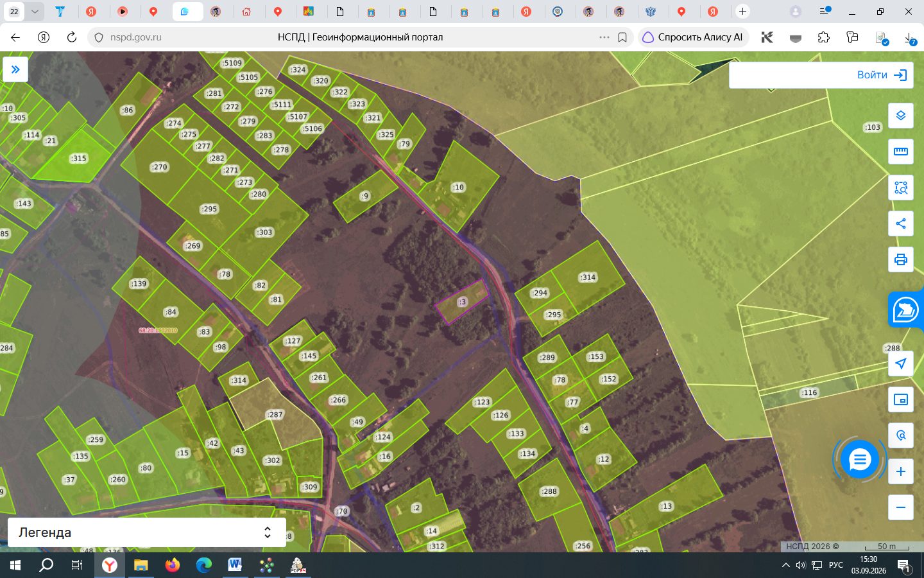Screen dimensions: 924x578
Task: Select land parcel labeled :303
Action: pos(264,232)
